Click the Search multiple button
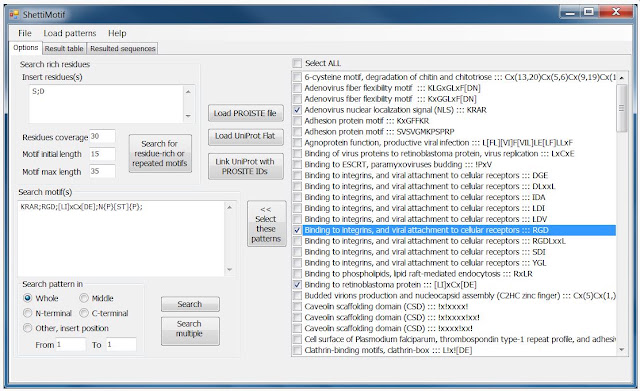This screenshot has width=640, height=391. pyautogui.click(x=190, y=331)
